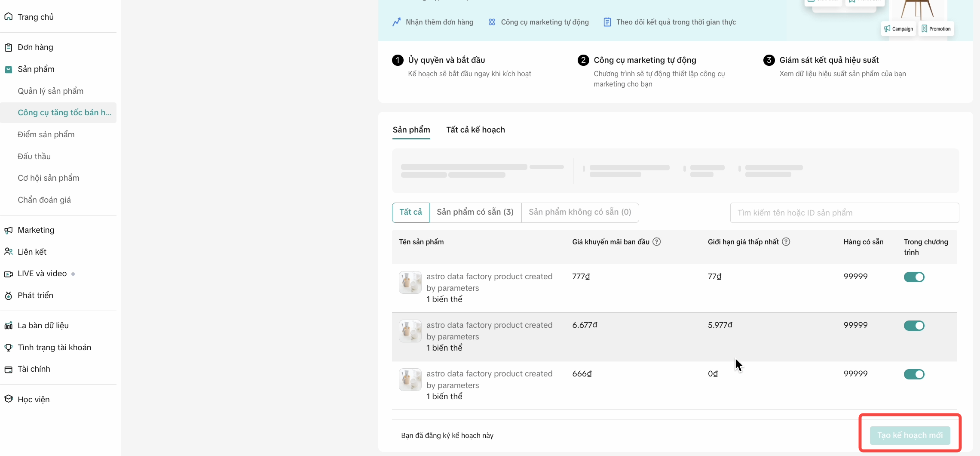Click the Tình trạng tài khoản trophy icon
The width and height of the screenshot is (980, 456).
pos(8,348)
